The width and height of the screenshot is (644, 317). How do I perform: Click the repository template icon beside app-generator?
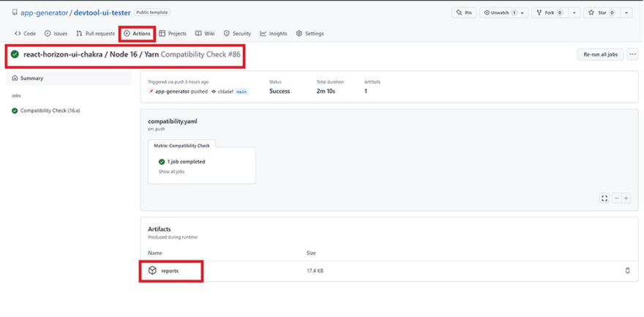[15, 12]
